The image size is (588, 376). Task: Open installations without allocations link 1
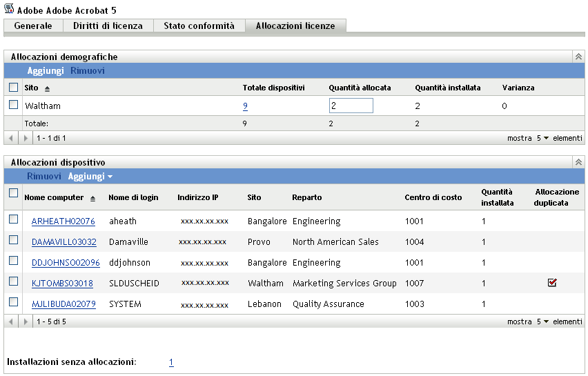coord(171,362)
